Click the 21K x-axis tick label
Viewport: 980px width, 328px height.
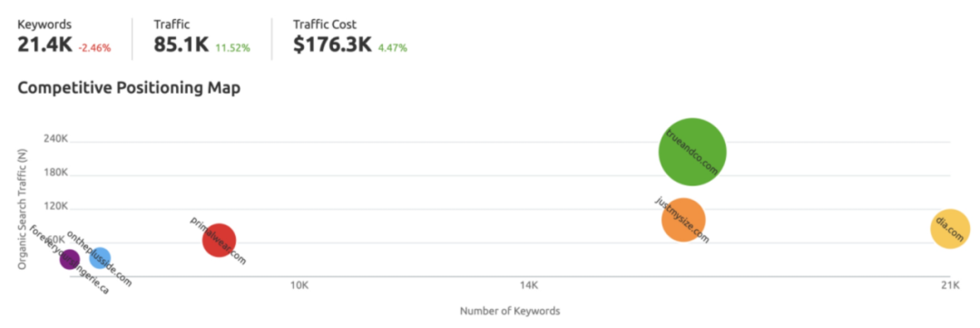pos(950,286)
